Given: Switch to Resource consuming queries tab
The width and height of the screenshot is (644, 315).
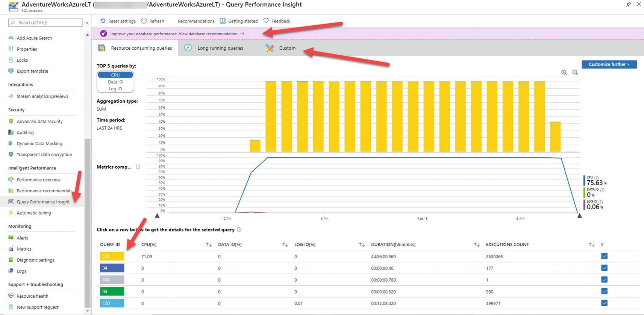Looking at the screenshot, I should coord(135,48).
